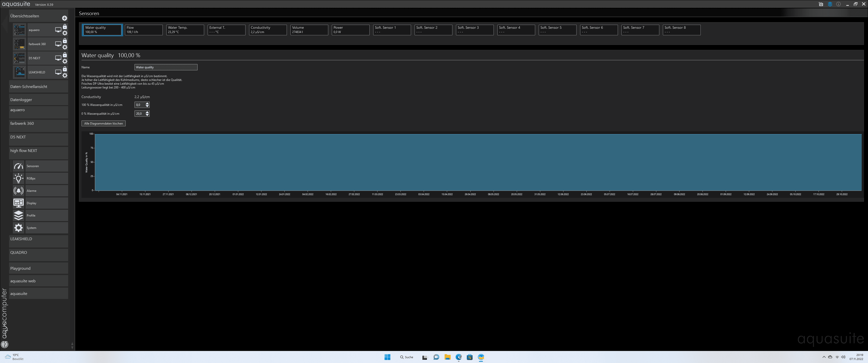Select the Water Temp. sensor tile
Image resolution: width=868 pixels, height=363 pixels.
click(x=185, y=30)
